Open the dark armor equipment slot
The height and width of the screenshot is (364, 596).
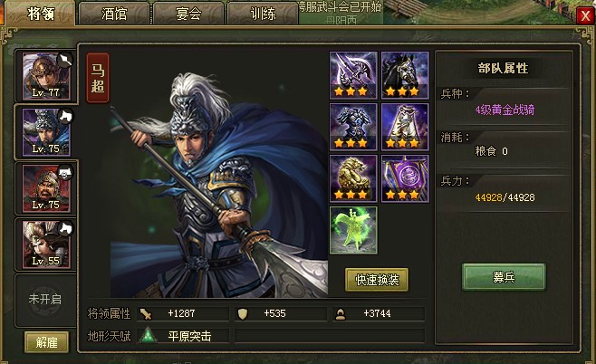[353, 127]
